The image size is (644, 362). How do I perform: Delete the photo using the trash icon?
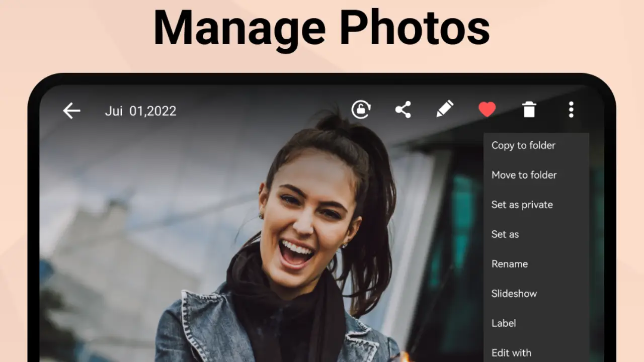pos(529,110)
